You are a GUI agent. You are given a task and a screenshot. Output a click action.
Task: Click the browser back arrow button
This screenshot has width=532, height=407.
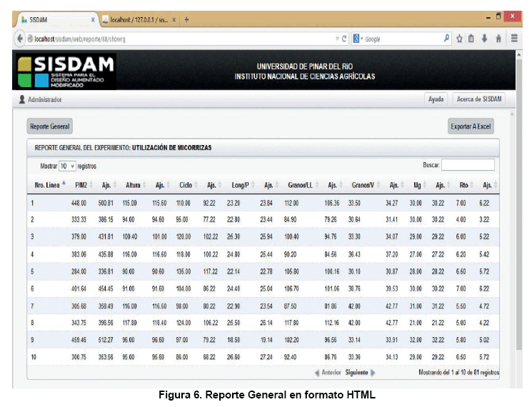click(21, 39)
